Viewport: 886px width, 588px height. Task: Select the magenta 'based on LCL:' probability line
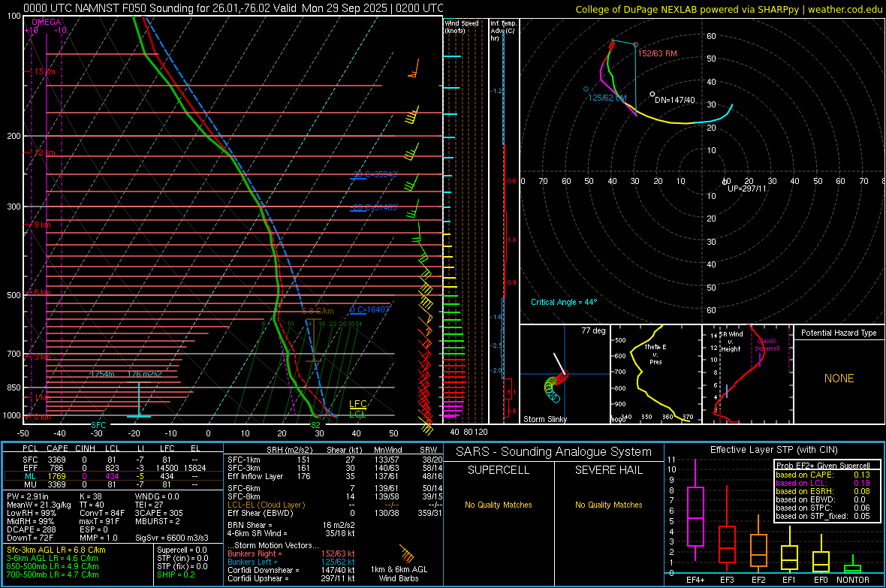pyautogui.click(x=823, y=483)
